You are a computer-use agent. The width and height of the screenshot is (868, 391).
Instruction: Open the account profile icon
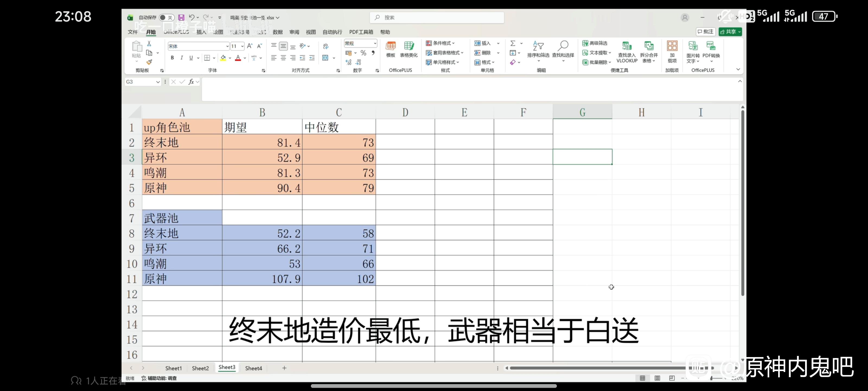[x=685, y=18]
